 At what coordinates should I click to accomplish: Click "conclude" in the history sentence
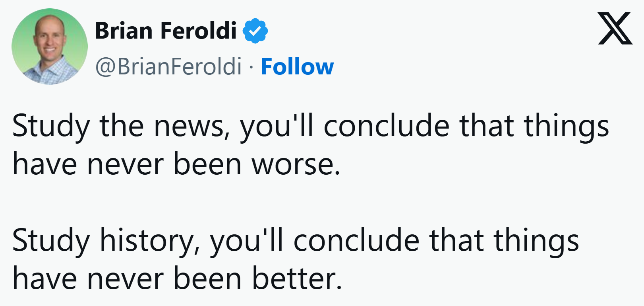(x=356, y=241)
